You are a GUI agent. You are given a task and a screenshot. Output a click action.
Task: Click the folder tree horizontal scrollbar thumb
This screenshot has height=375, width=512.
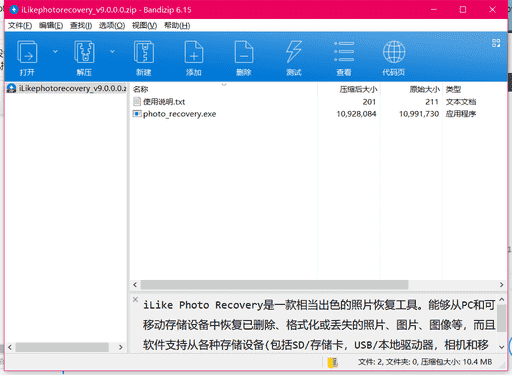62,347
